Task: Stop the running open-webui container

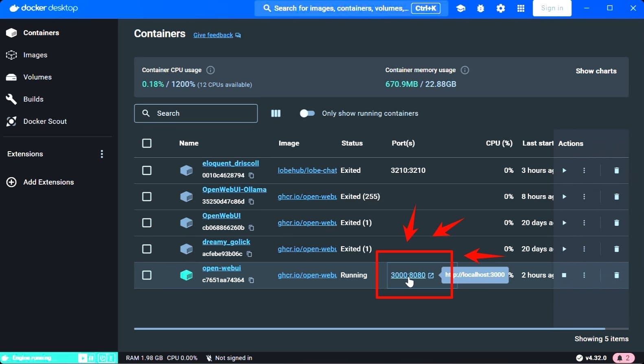Action: [564, 275]
